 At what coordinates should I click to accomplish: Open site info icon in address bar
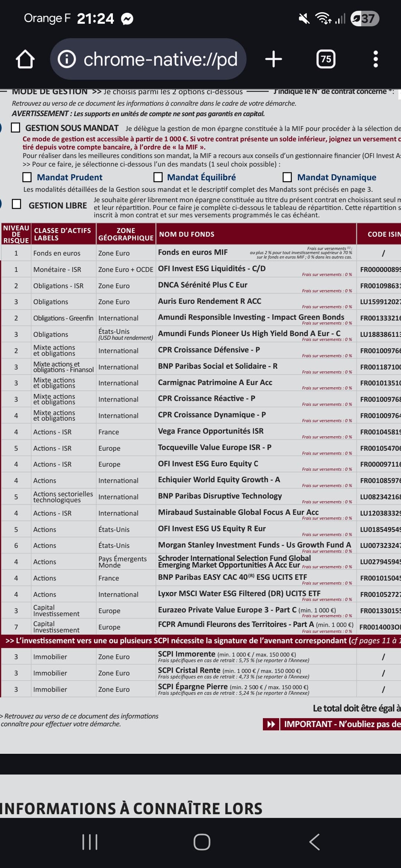click(x=67, y=59)
